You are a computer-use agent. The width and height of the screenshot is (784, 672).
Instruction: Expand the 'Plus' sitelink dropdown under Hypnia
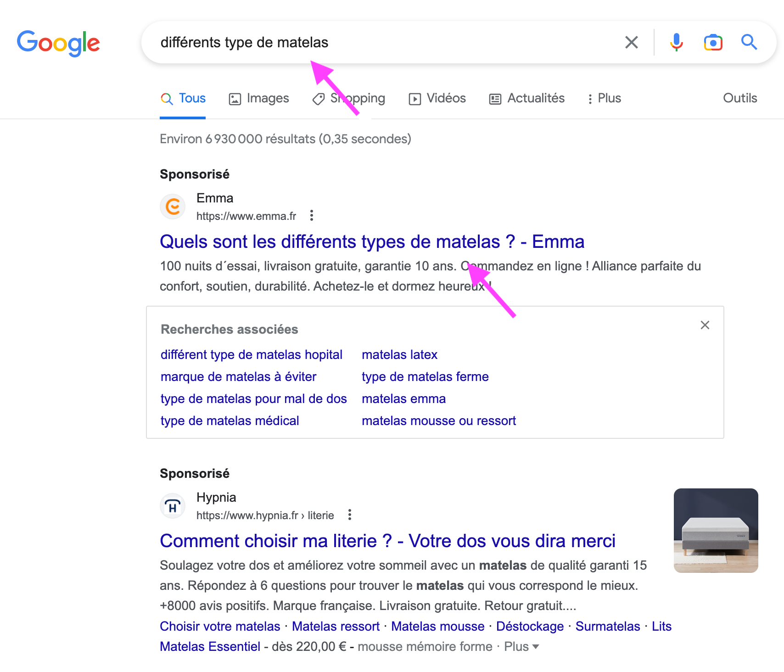[521, 646]
